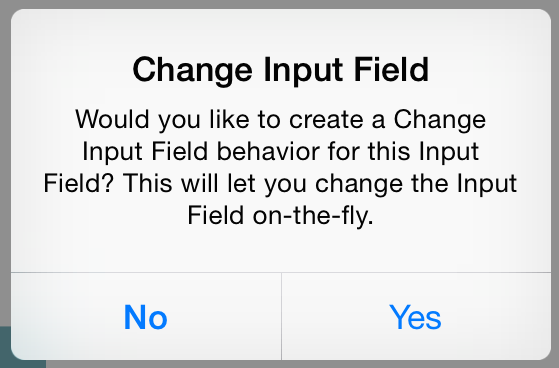Click the empty space below the message text
This screenshot has height=368, width=559.
pos(281,250)
